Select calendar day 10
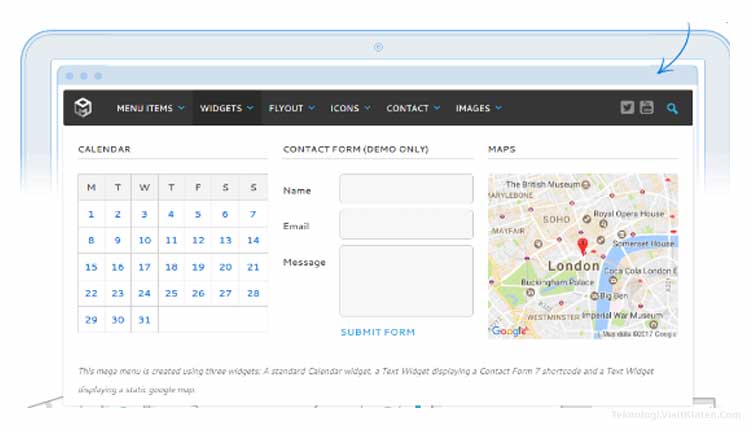Image resolution: width=750 pixels, height=430 pixels. pos(144,240)
